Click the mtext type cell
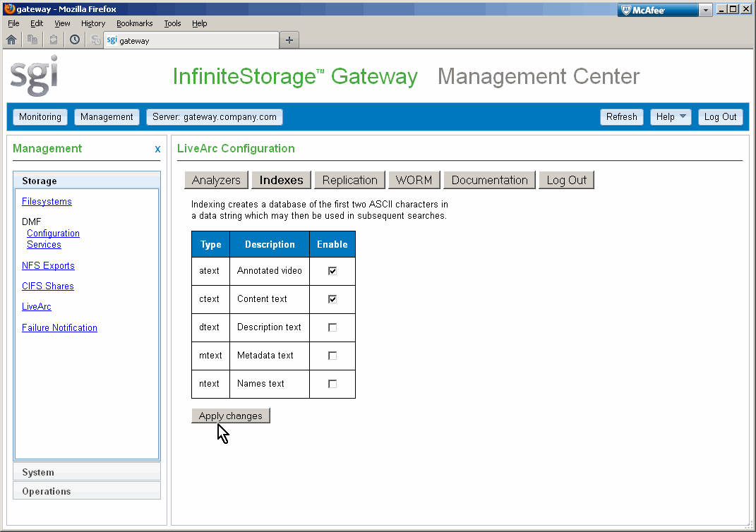Screen dimensions: 756x532 click(210, 356)
